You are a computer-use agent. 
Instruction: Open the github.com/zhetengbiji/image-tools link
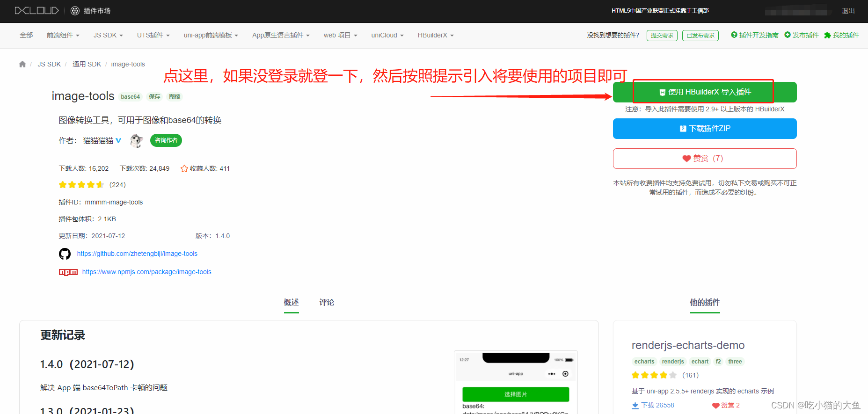point(137,254)
